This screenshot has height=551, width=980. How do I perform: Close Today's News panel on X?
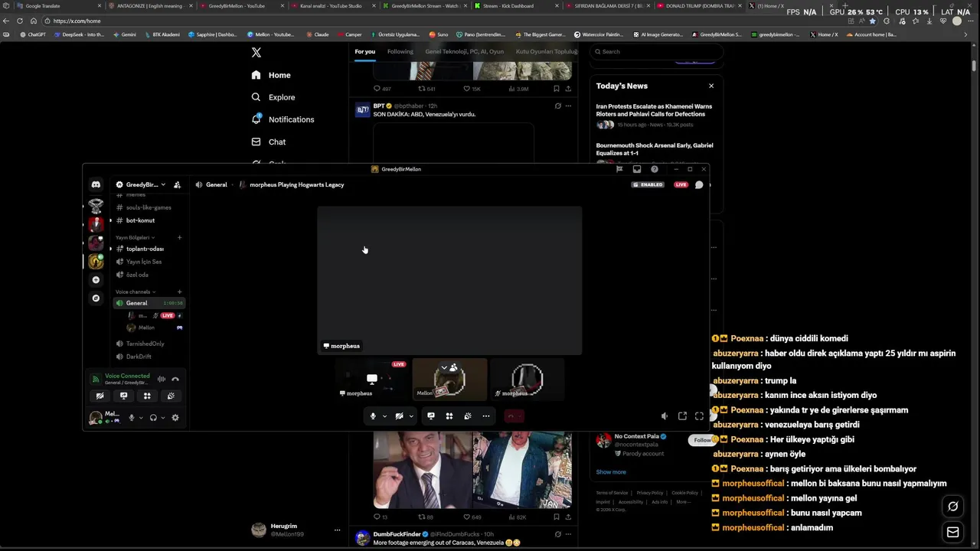711,86
